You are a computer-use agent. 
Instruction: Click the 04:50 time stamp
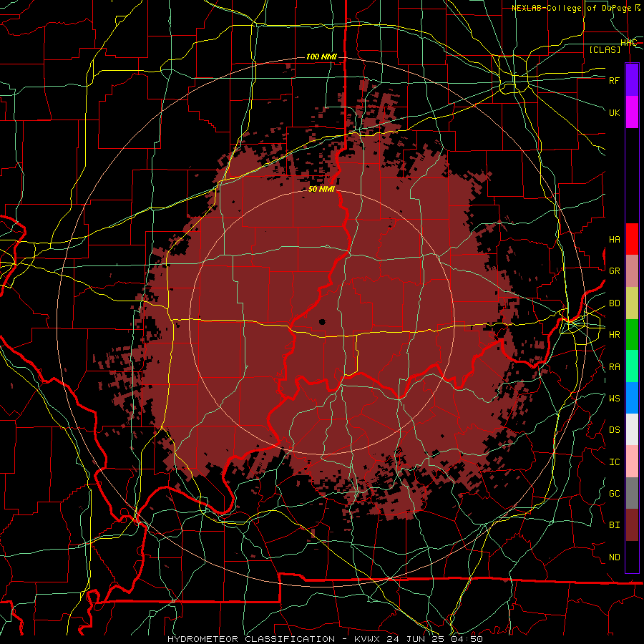pos(467,639)
